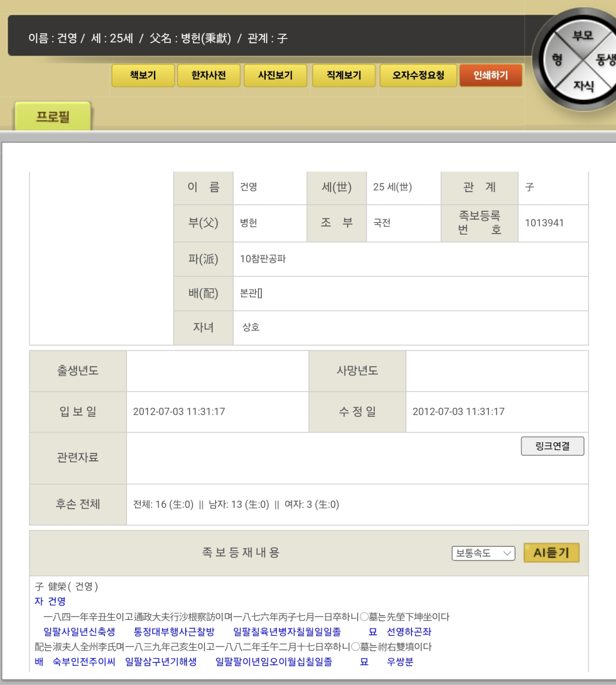Click blue text 자 건영
The width and height of the screenshot is (616, 685).
(x=50, y=601)
